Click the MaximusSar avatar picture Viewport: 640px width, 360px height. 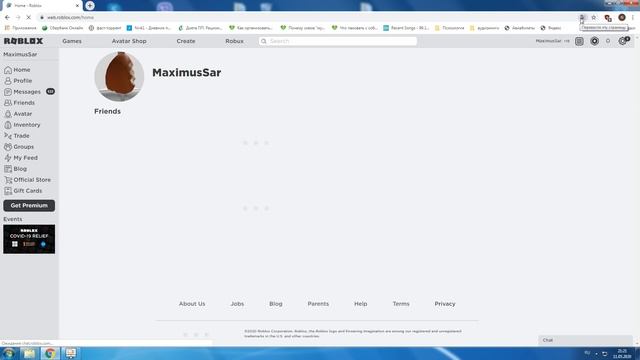[x=119, y=76]
